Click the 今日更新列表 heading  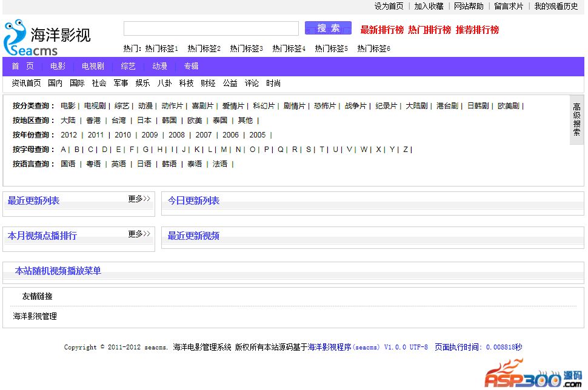[x=193, y=200]
